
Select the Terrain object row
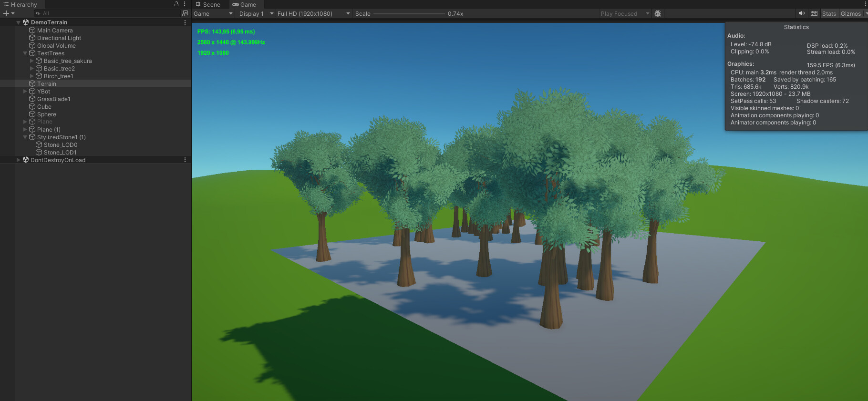coord(95,83)
